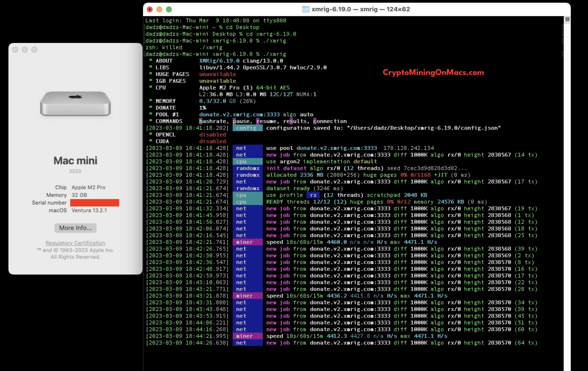This screenshot has width=588, height=371.
Task: Click the 'Last login' line in terminal
Action: pyautogui.click(x=216, y=21)
